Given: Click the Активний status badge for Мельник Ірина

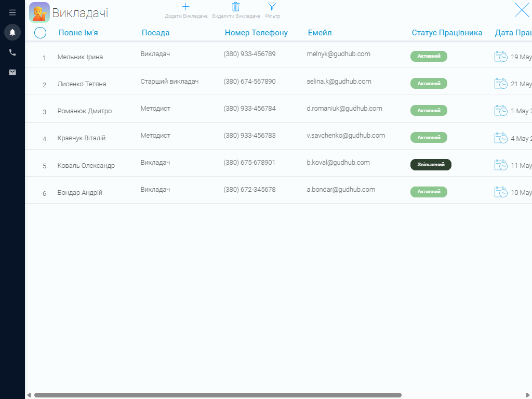Looking at the screenshot, I should 429,56.
